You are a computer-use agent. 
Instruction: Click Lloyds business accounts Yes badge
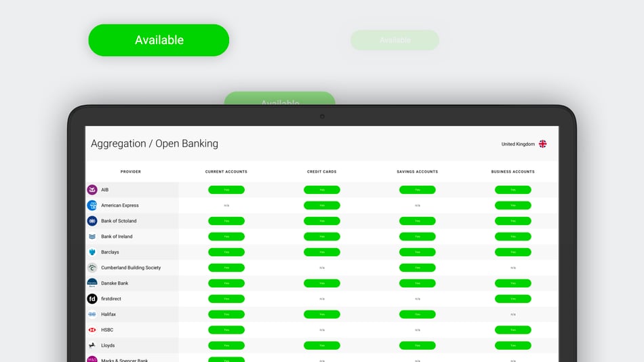click(513, 346)
